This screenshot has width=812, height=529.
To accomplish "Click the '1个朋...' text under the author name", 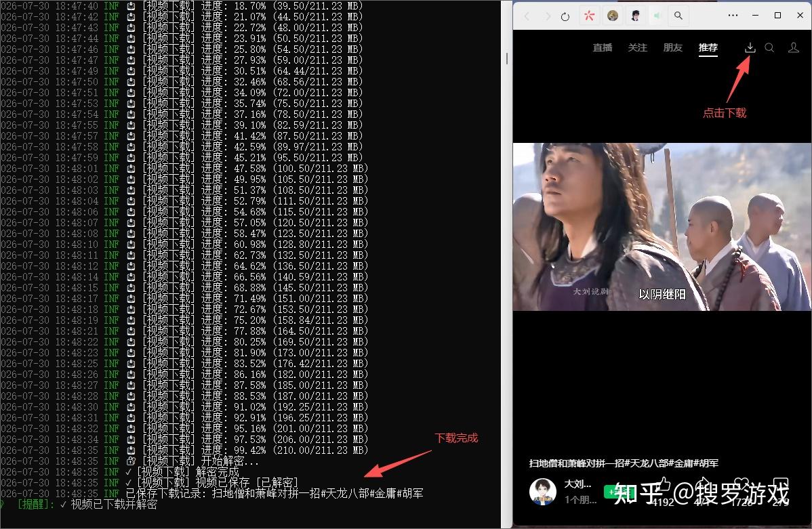I will point(580,499).
